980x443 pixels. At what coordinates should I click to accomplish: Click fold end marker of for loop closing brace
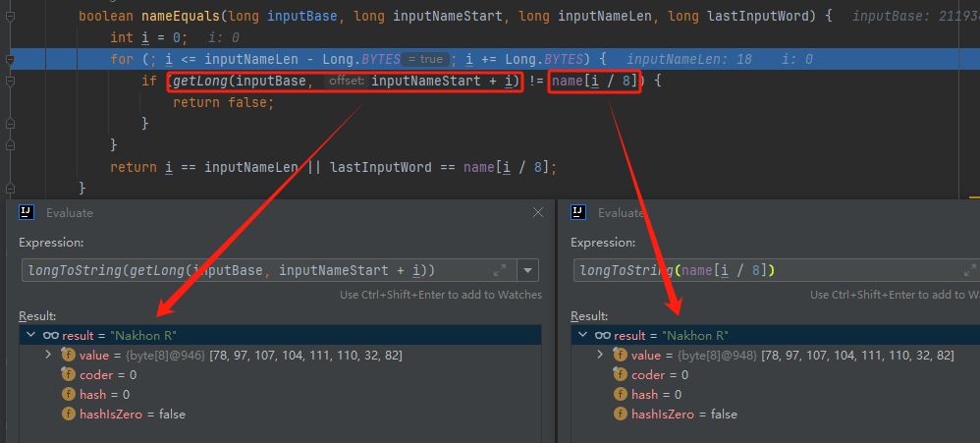9,145
